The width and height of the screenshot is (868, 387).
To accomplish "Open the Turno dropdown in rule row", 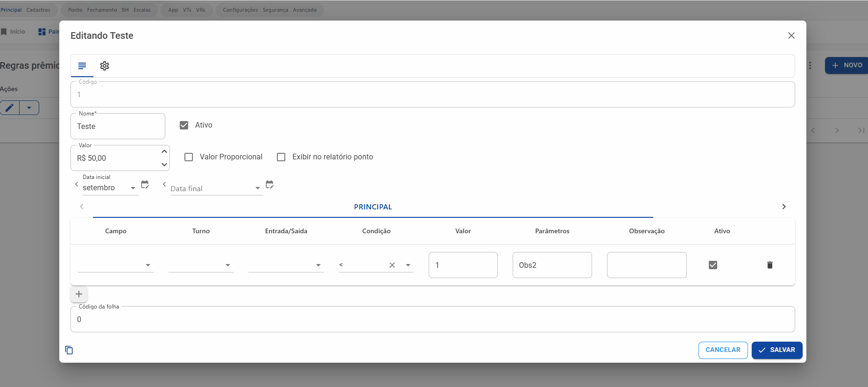I will click(201, 265).
